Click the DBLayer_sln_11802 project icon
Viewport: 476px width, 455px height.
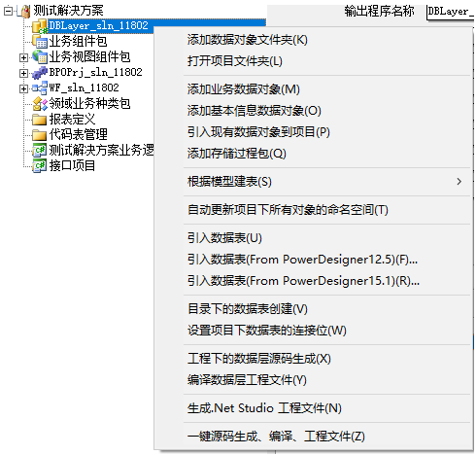40,26
